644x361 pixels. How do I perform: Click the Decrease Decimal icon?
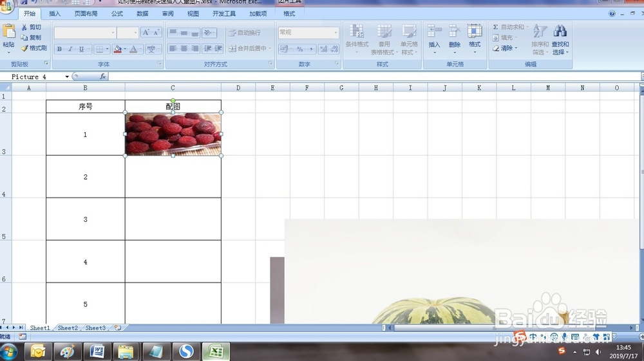[x=334, y=49]
